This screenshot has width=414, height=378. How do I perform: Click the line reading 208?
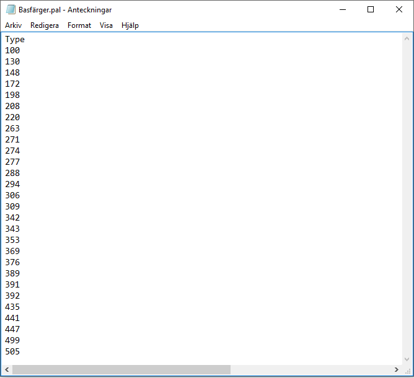pos(12,106)
